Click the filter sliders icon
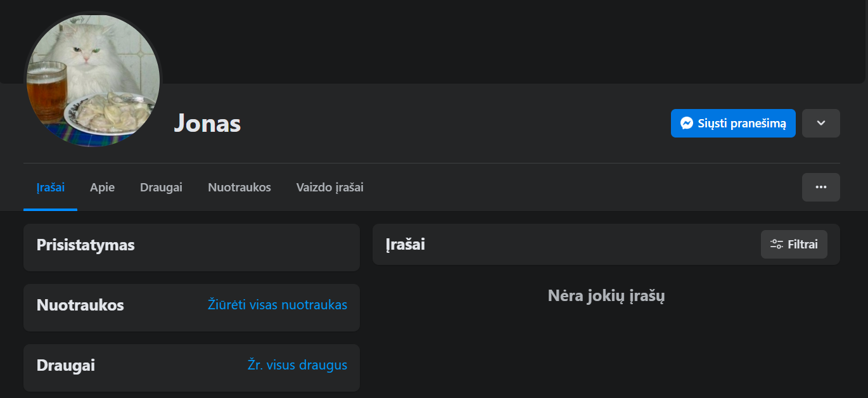Screen dimensions: 868x398 (x=776, y=244)
